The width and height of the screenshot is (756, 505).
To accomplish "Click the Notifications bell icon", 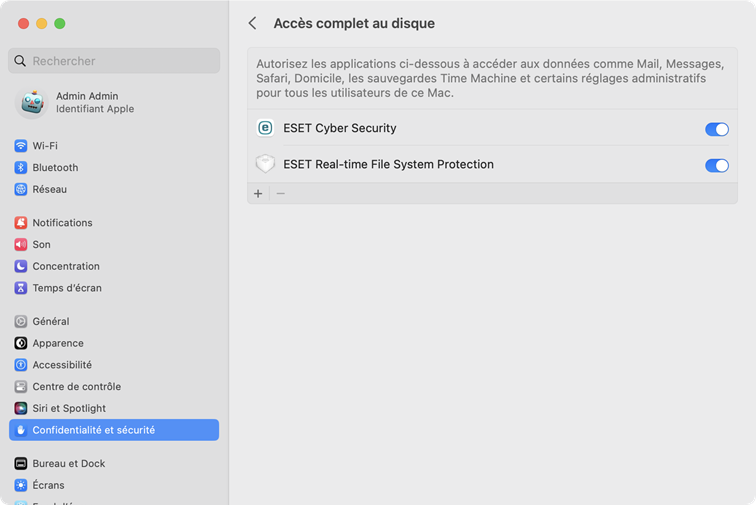I will pyautogui.click(x=21, y=223).
